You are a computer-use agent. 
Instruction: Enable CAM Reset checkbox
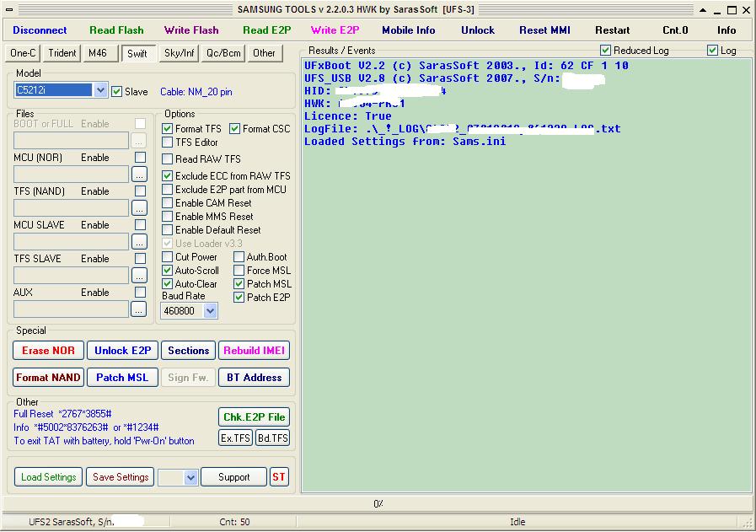pyautogui.click(x=168, y=203)
